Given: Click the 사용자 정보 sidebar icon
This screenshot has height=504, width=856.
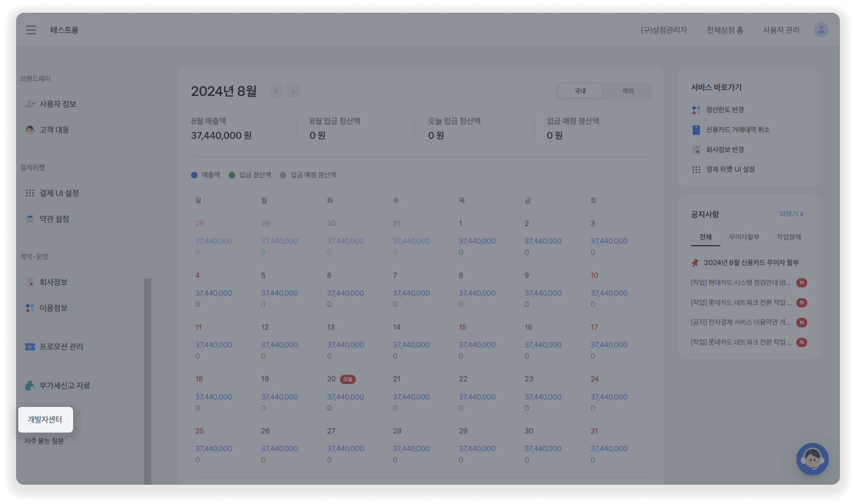Looking at the screenshot, I should click(30, 104).
